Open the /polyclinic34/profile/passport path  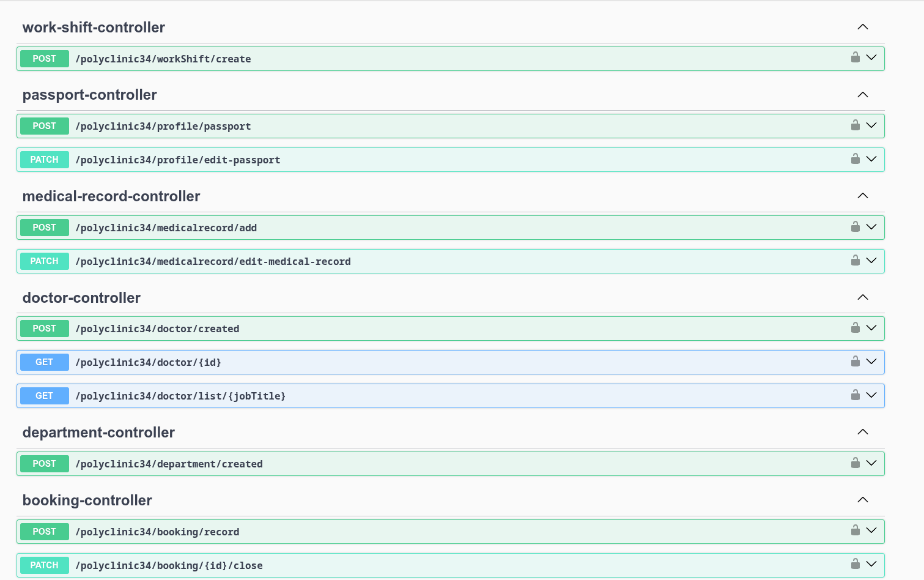point(163,127)
